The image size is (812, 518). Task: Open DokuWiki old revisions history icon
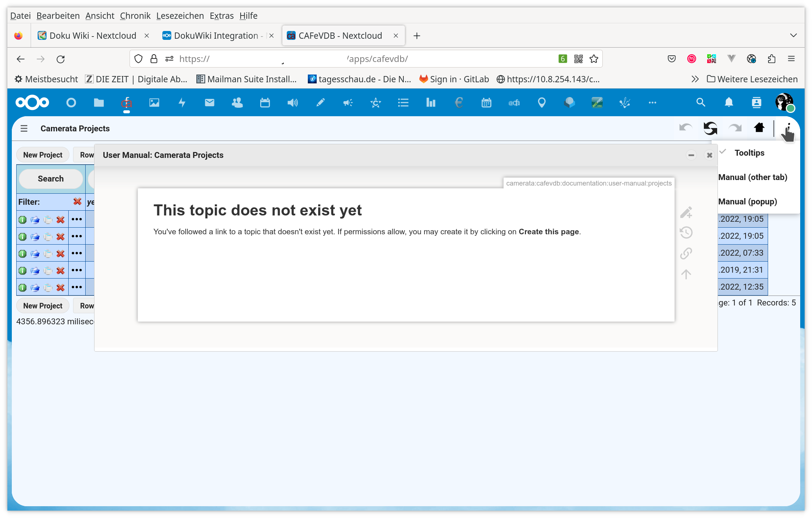tap(686, 232)
